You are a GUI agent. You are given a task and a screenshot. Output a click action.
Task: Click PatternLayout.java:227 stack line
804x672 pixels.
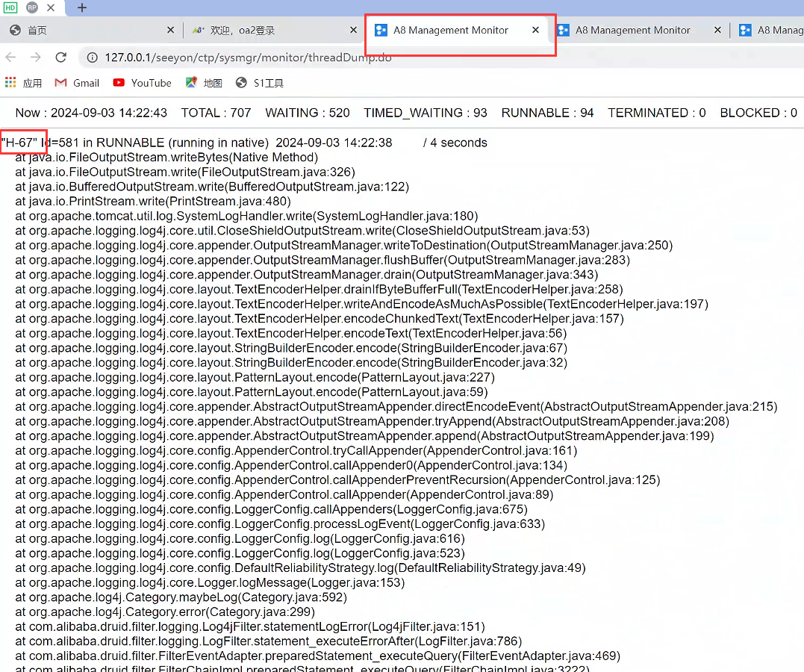click(255, 377)
